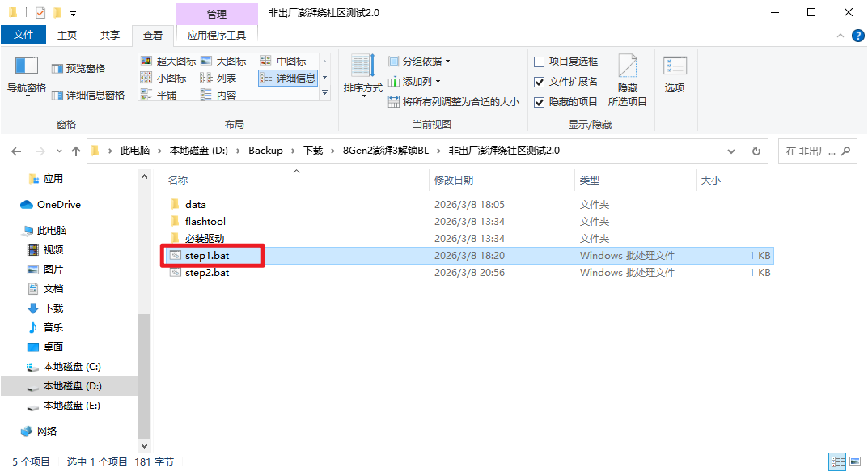Expand address bar history dropdown

tap(730, 151)
